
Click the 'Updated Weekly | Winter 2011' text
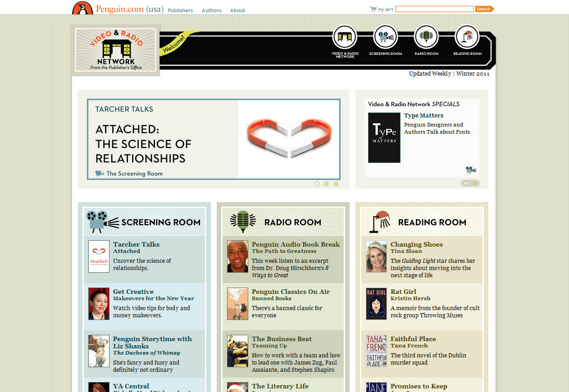[449, 74]
